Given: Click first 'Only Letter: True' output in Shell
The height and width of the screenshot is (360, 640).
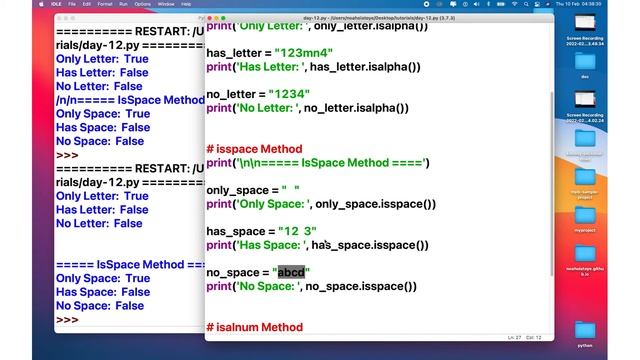Looking at the screenshot, I should [102, 59].
